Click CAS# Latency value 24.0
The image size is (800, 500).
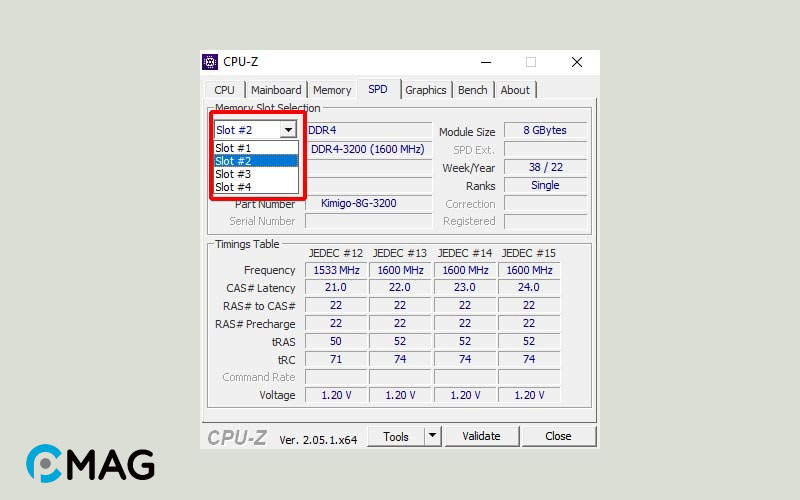click(529, 287)
